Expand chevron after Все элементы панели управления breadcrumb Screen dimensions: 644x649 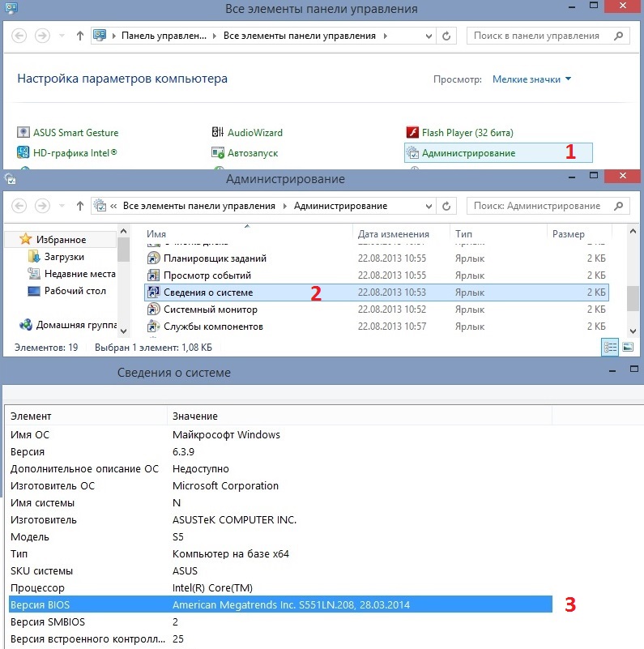tap(386, 36)
